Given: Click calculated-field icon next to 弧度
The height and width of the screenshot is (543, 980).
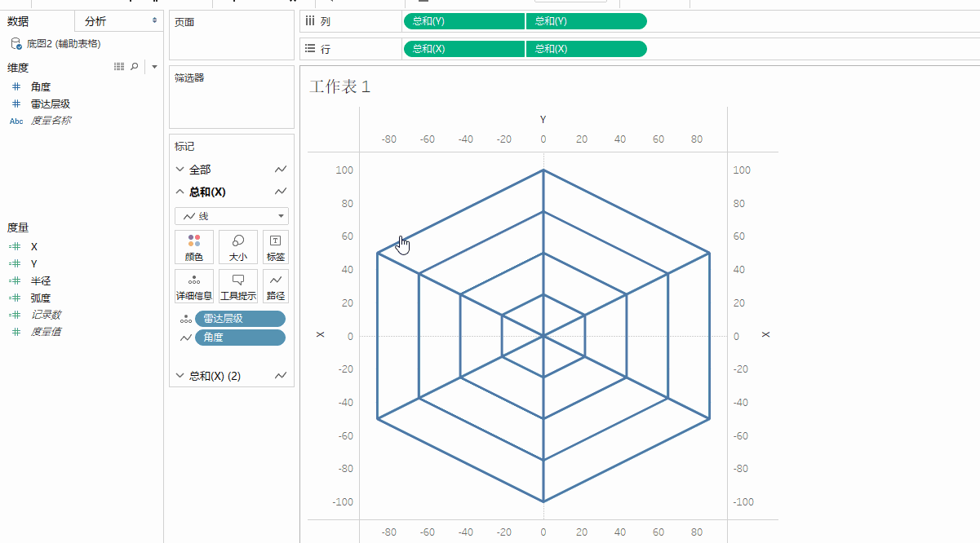Looking at the screenshot, I should coord(16,298).
